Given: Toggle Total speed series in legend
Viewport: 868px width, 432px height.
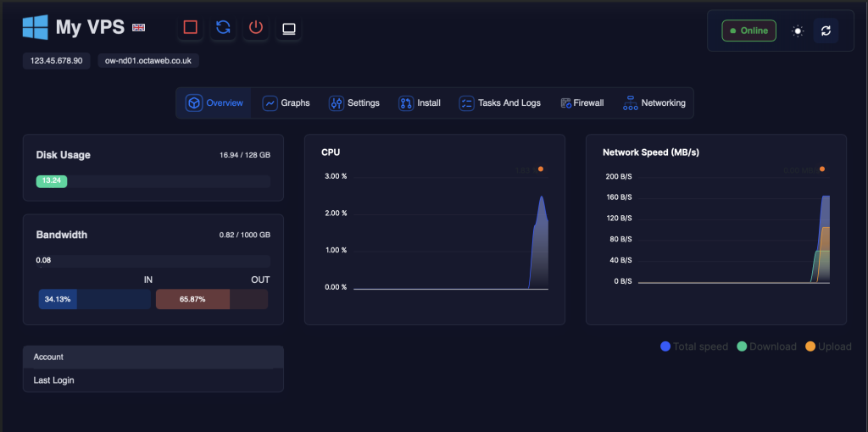Looking at the screenshot, I should (x=693, y=346).
